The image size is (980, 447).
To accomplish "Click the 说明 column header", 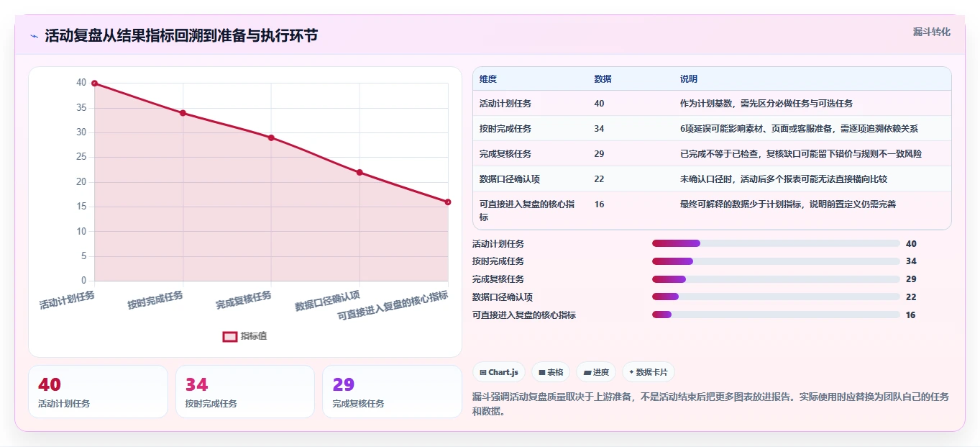I will click(689, 79).
